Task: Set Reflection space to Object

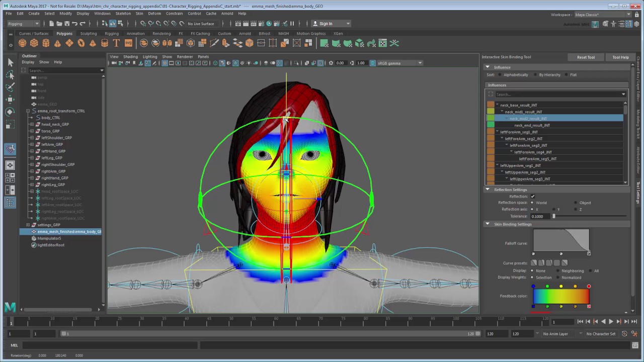Action: pos(576,202)
